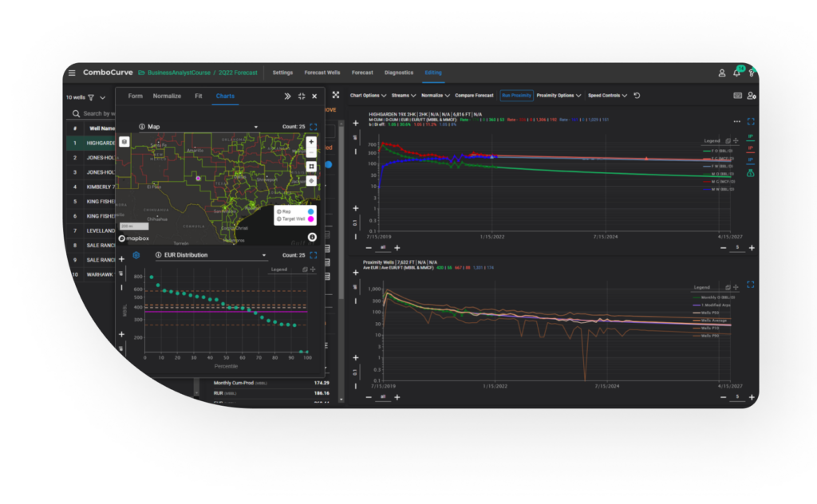This screenshot has width=817, height=504.
Task: Click the notifications bell in the top bar
Action: pyautogui.click(x=736, y=73)
